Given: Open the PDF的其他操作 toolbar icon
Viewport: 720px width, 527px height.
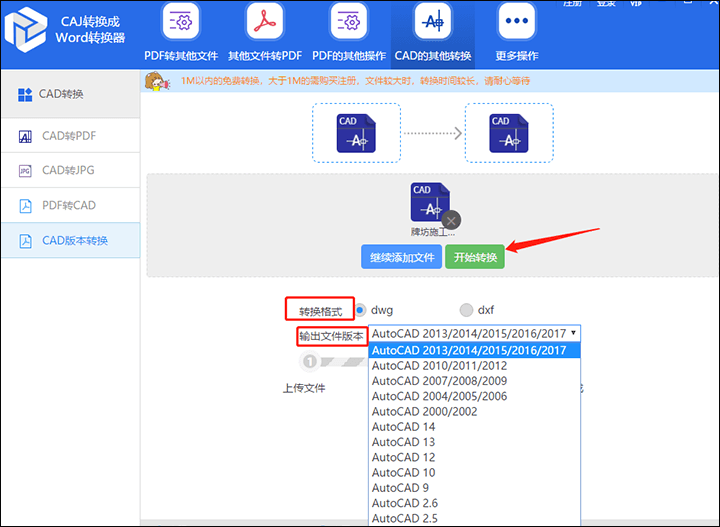Looking at the screenshot, I should click(349, 22).
